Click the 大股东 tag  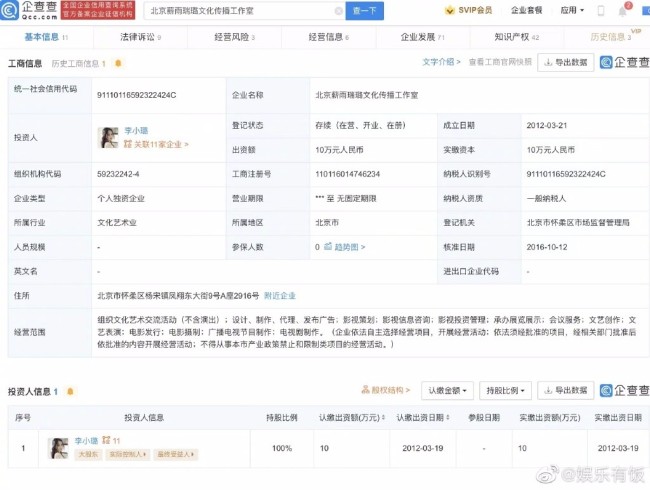coord(88,454)
